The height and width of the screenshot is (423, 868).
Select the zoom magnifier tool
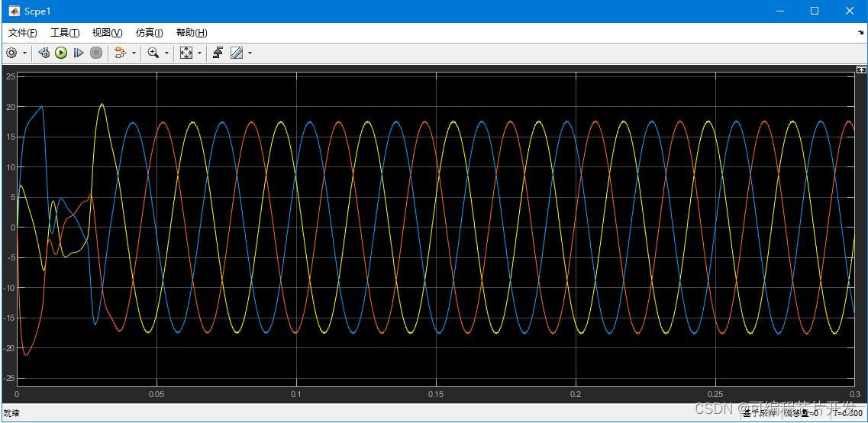[x=153, y=53]
